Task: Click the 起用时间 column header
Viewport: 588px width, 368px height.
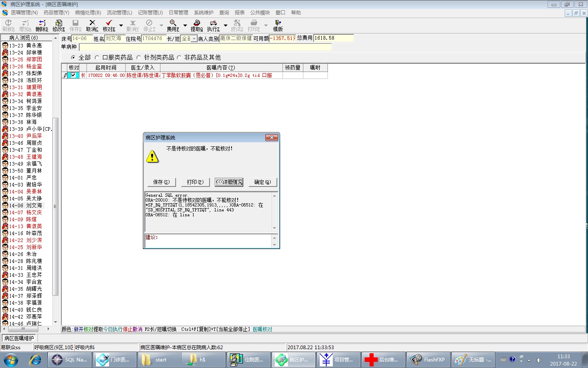Action: pos(106,67)
